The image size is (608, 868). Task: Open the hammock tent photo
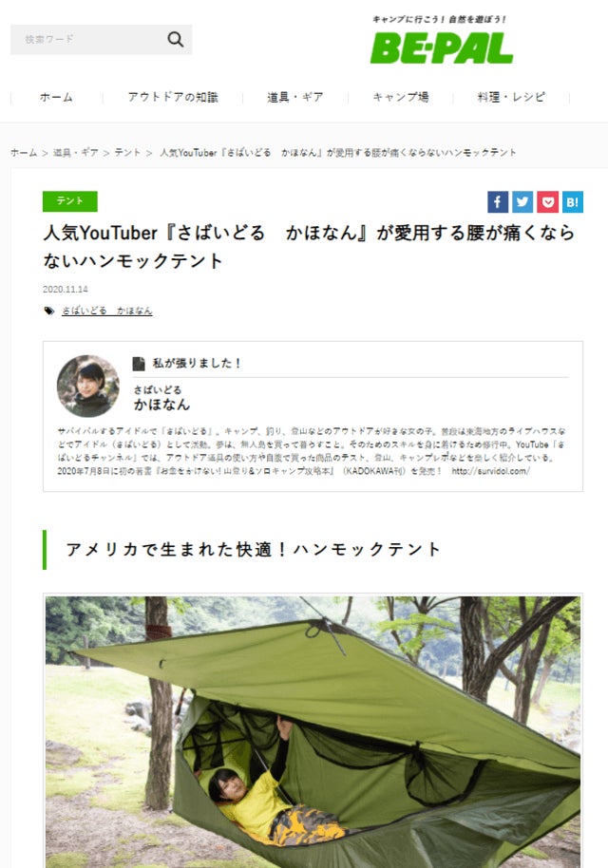(x=313, y=732)
